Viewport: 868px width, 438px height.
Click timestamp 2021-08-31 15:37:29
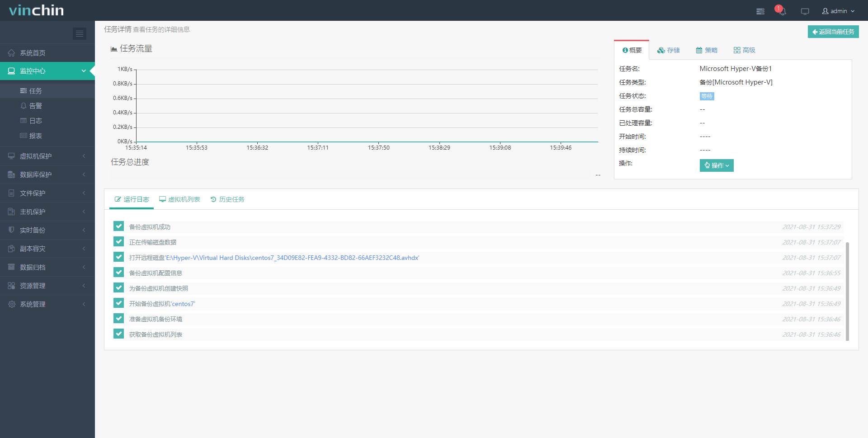click(811, 227)
